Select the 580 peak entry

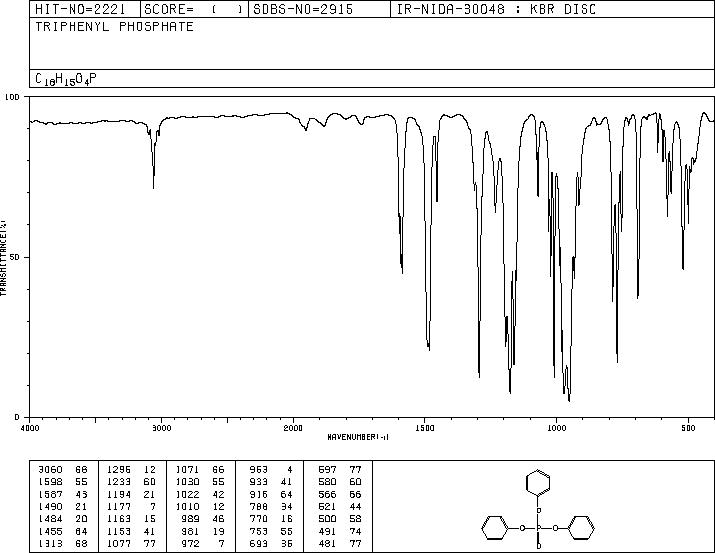[340, 481]
